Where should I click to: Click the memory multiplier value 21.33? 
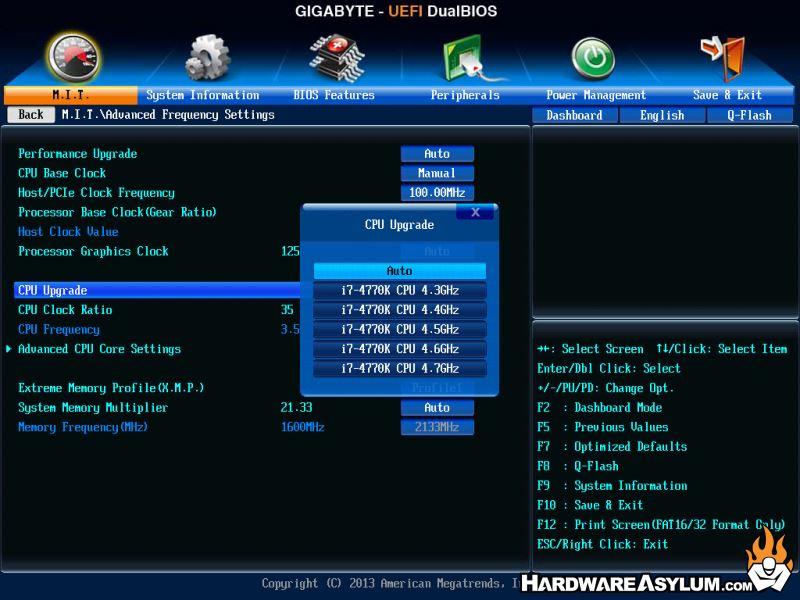296,407
